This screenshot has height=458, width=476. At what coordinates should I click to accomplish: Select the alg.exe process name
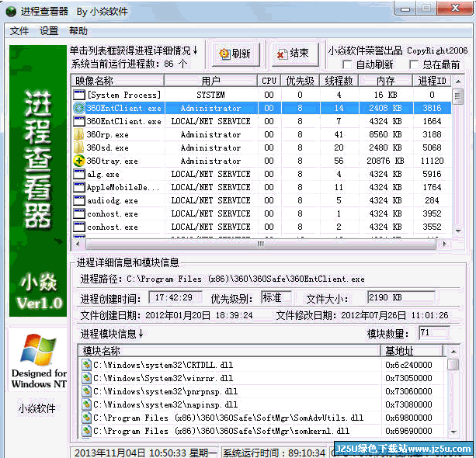coord(103,174)
